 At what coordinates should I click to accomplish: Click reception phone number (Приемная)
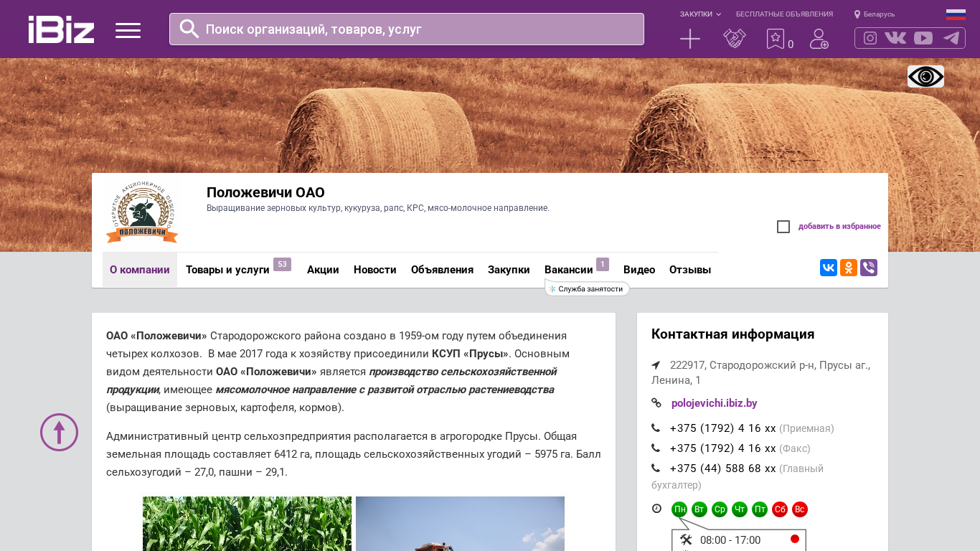coord(723,428)
